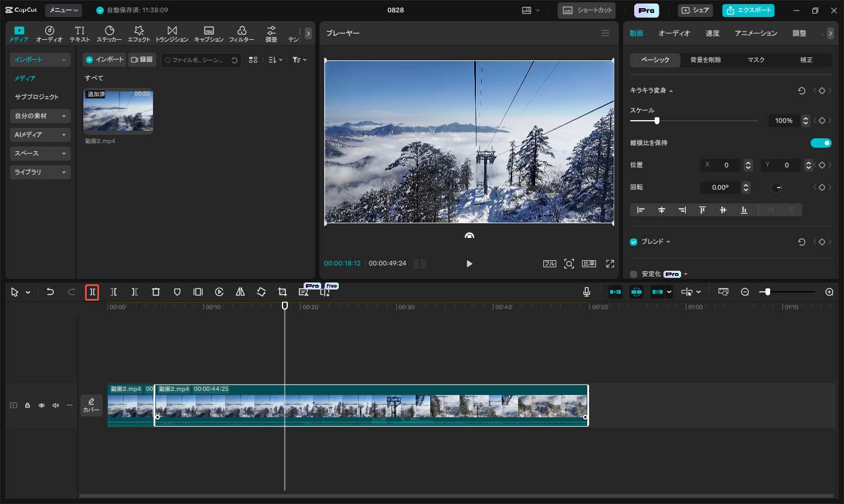Open the media filter dropdown

300,60
